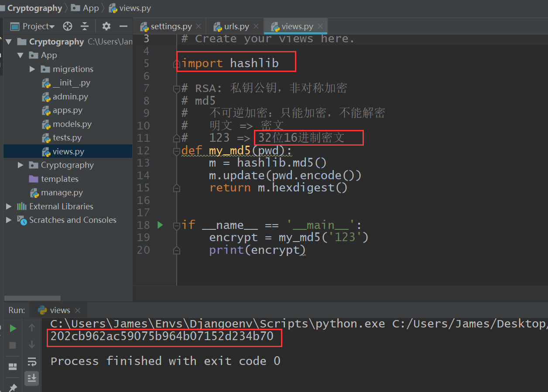Open models.py from the project tree
Image resolution: width=548 pixels, height=392 pixels.
tap(72, 124)
